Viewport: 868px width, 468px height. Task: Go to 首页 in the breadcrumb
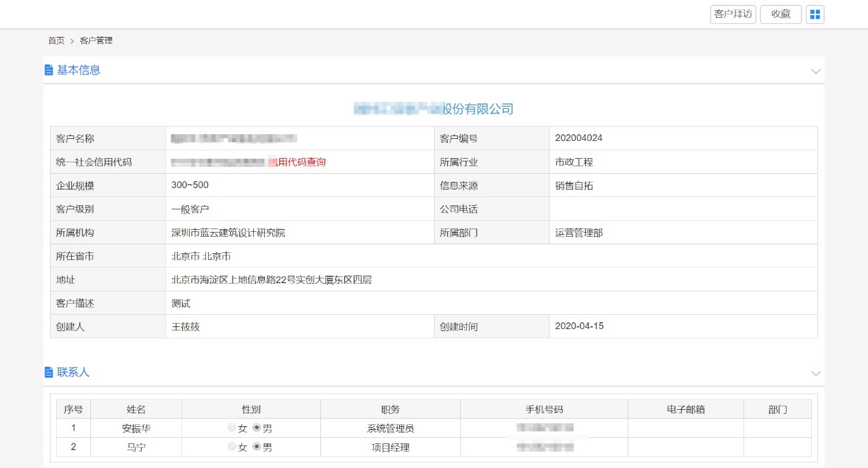point(56,41)
